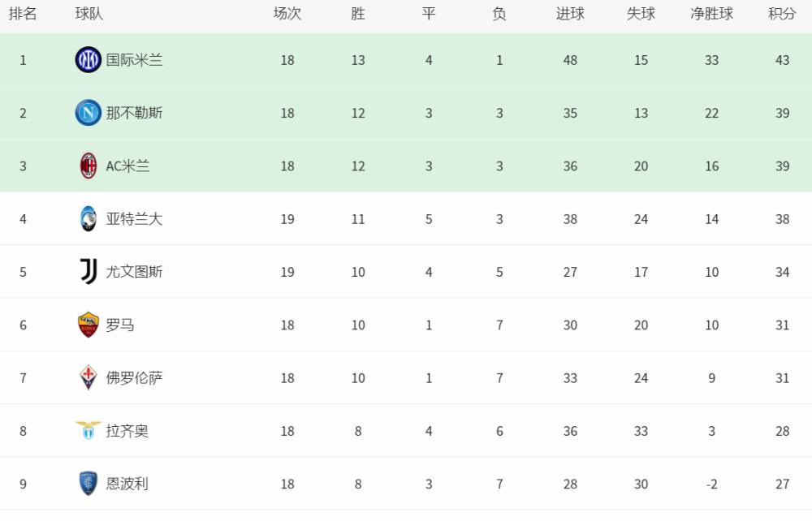Click the Roma club crest
The height and width of the screenshot is (521, 812).
click(x=88, y=325)
